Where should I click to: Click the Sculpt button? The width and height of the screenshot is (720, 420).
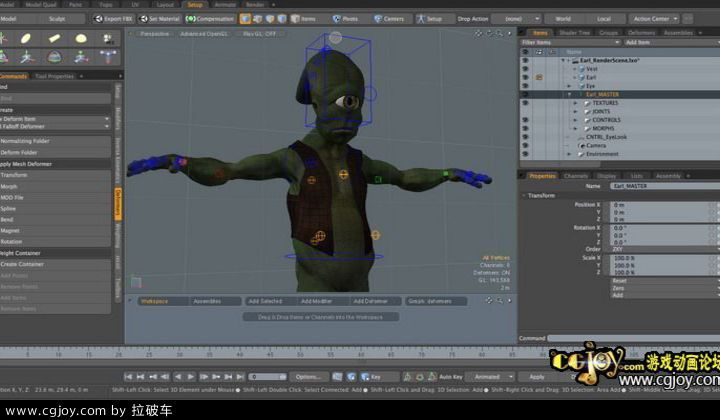[57, 19]
